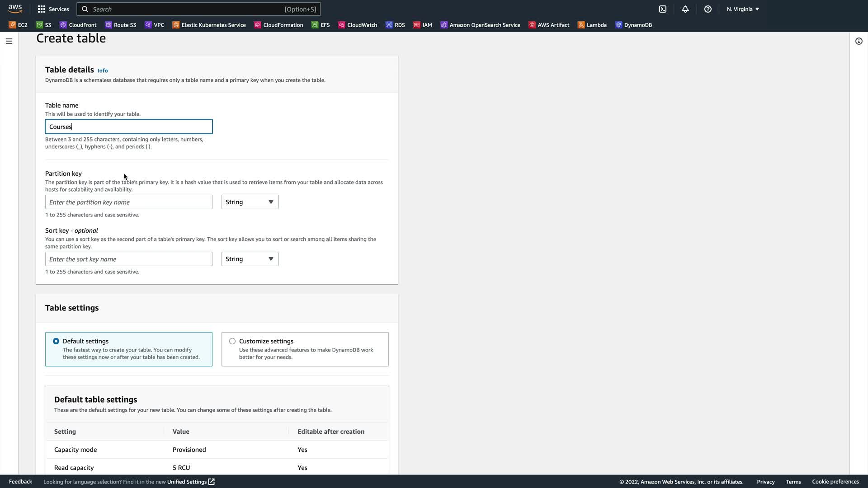The width and height of the screenshot is (868, 488).
Task: Expand the partition key type String dropdown
Action: 250,202
